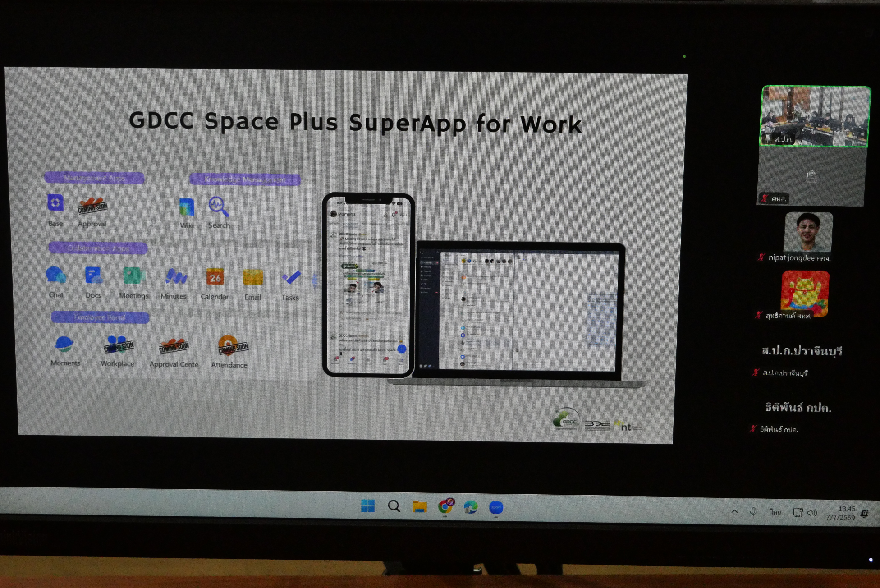Open File Explorer from the taskbar
Image resolution: width=880 pixels, height=588 pixels.
(x=420, y=507)
